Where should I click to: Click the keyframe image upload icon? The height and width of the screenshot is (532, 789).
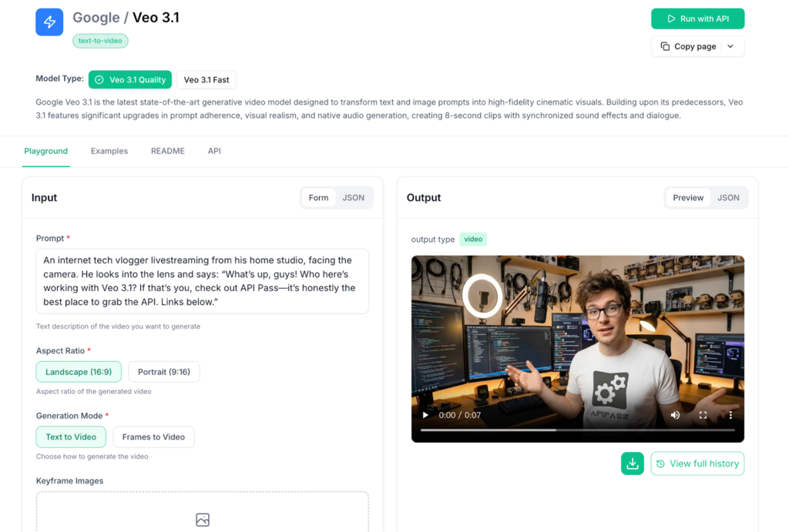203,520
